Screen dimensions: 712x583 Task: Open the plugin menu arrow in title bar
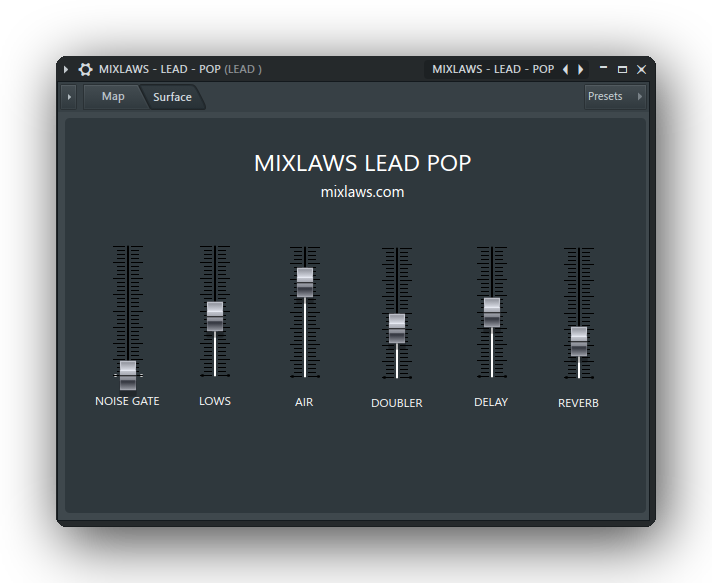pos(66,69)
